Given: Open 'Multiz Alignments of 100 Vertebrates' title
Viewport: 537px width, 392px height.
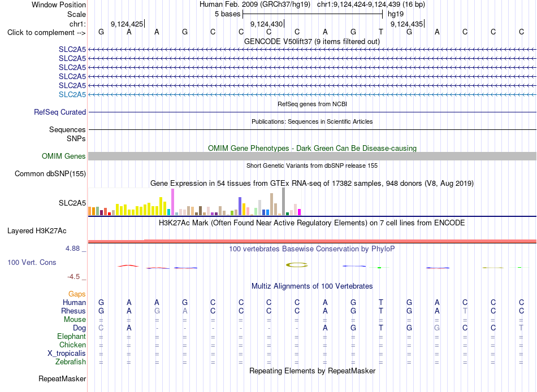Looking at the screenshot, I should tap(312, 286).
